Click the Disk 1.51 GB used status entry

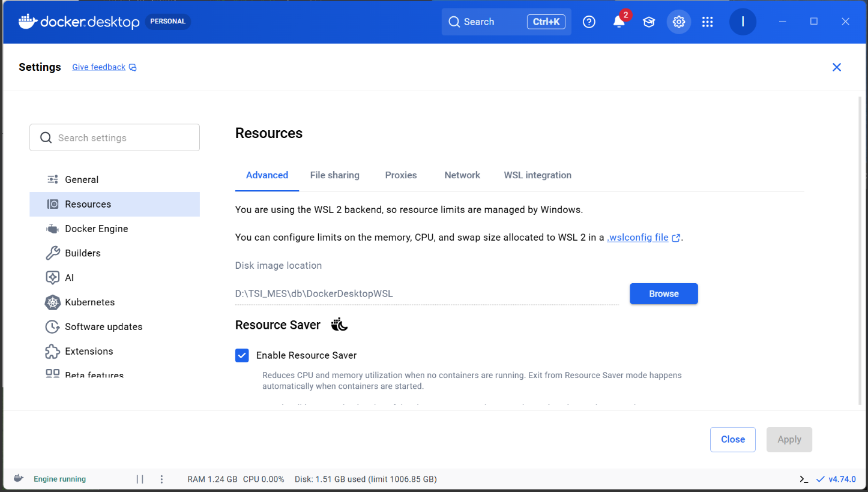point(366,479)
